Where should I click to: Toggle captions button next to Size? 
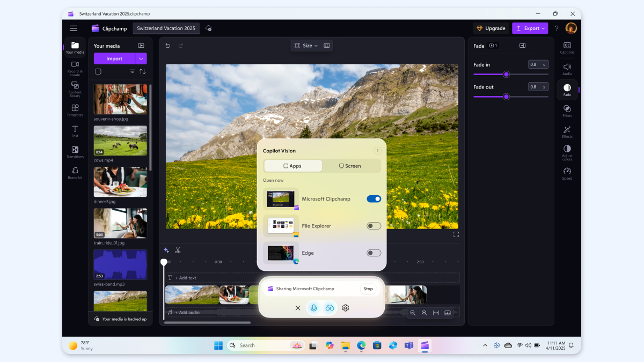pos(326,46)
